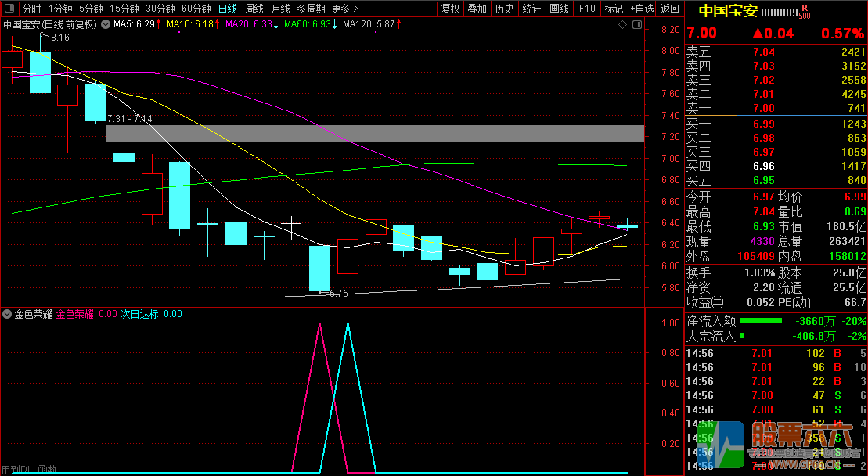This screenshot has width=868, height=476.
Task: Select the 60分钟 period tab
Action: coord(196,9)
